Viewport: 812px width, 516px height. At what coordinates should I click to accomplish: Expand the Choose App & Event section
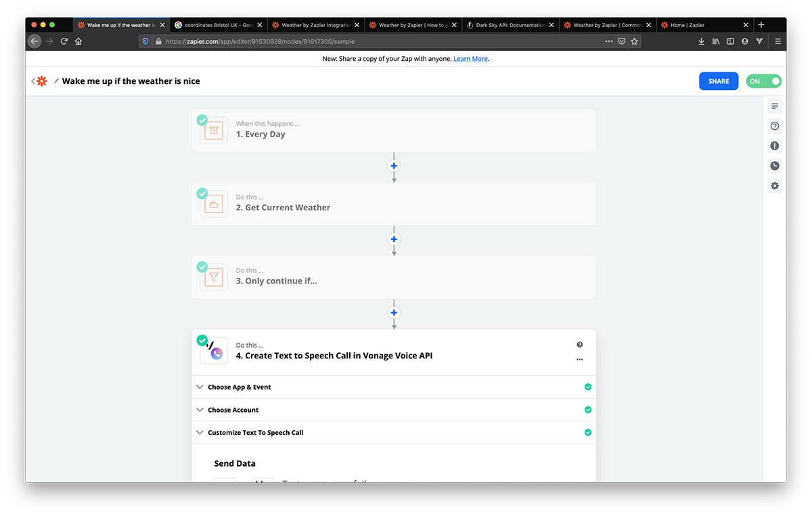coord(394,388)
